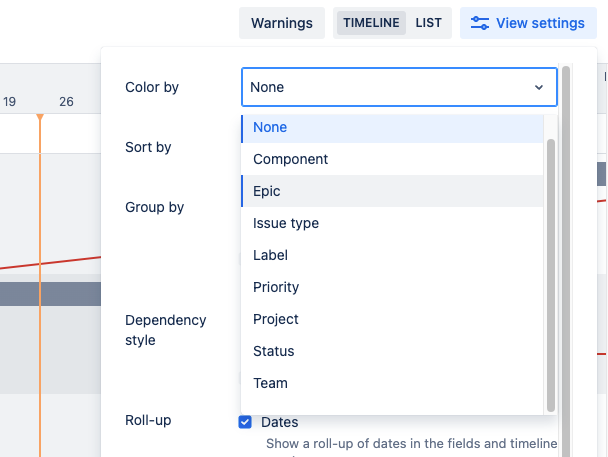
Task: Toggle the Dates roll-up checkbox
Action: point(245,422)
